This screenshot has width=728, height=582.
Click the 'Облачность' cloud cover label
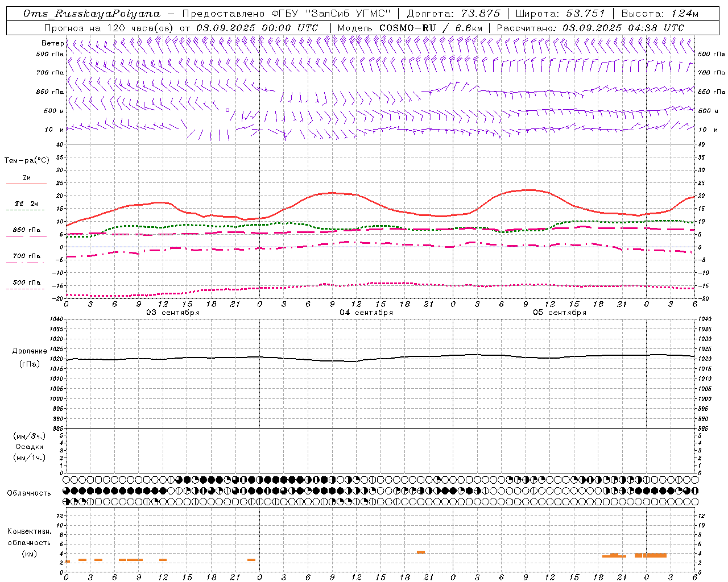tap(29, 493)
